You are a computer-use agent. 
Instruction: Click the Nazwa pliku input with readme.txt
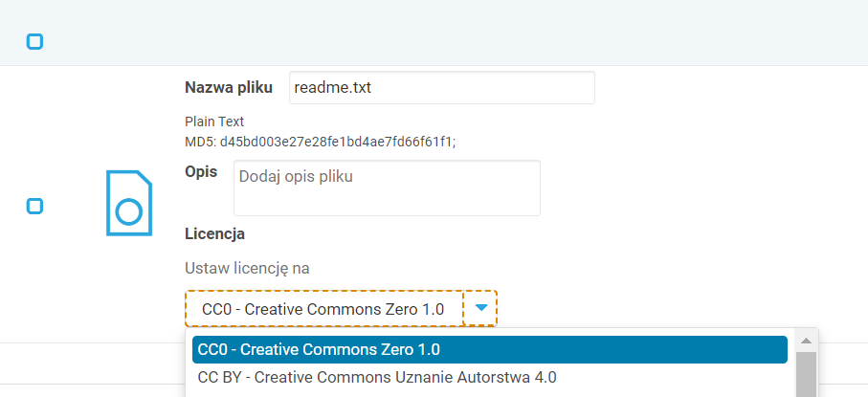(x=441, y=87)
